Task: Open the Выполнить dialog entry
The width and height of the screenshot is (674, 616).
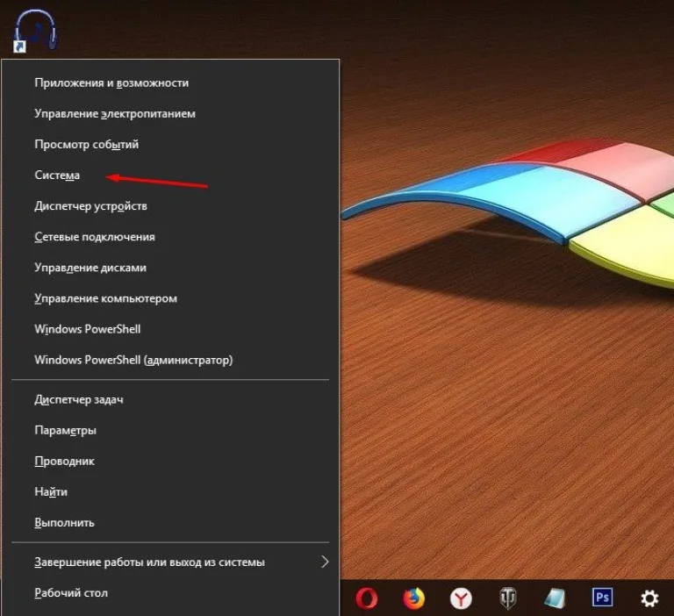Action: coord(170,523)
